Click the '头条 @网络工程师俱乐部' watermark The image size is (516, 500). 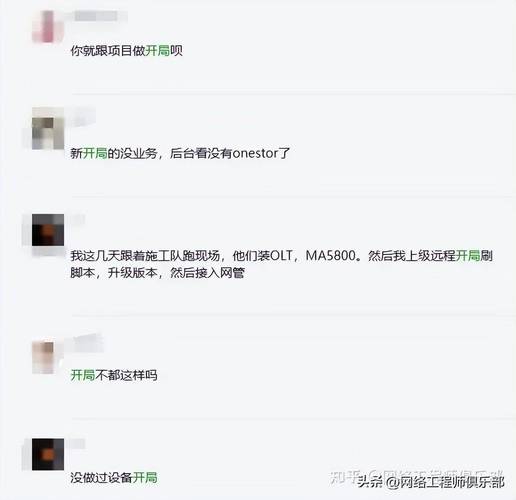coord(431,482)
